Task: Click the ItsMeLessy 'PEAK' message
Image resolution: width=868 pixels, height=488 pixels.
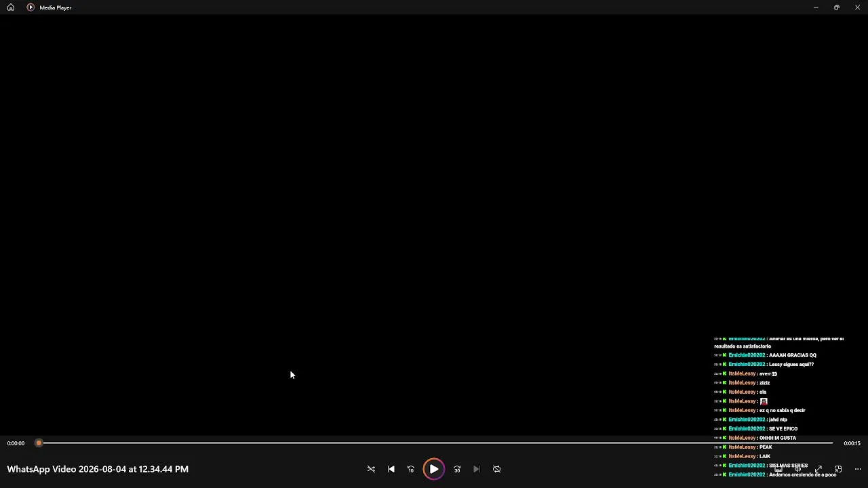Action: [x=743, y=447]
